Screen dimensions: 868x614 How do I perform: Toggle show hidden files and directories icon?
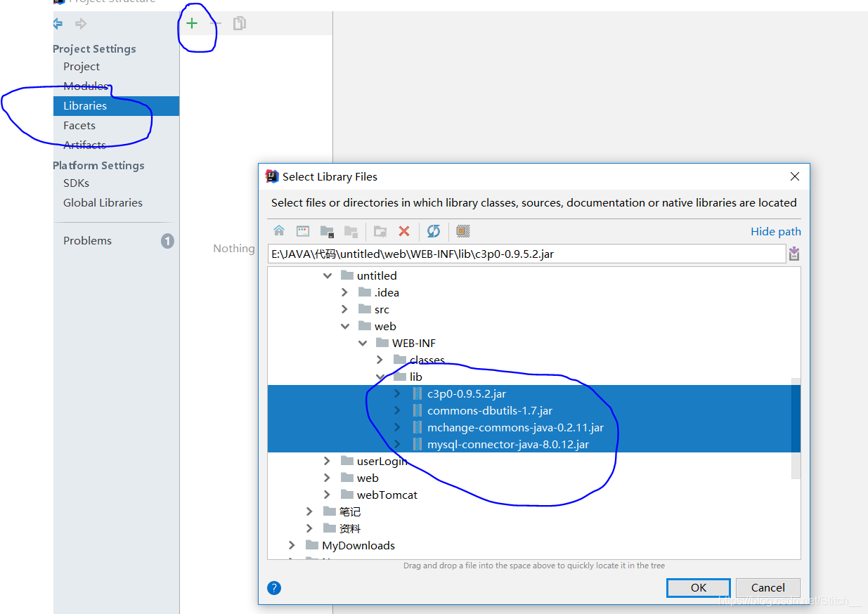[462, 230]
